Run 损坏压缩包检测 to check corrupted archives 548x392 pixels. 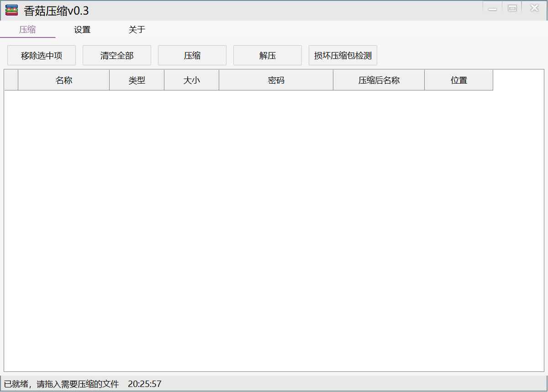pos(342,55)
